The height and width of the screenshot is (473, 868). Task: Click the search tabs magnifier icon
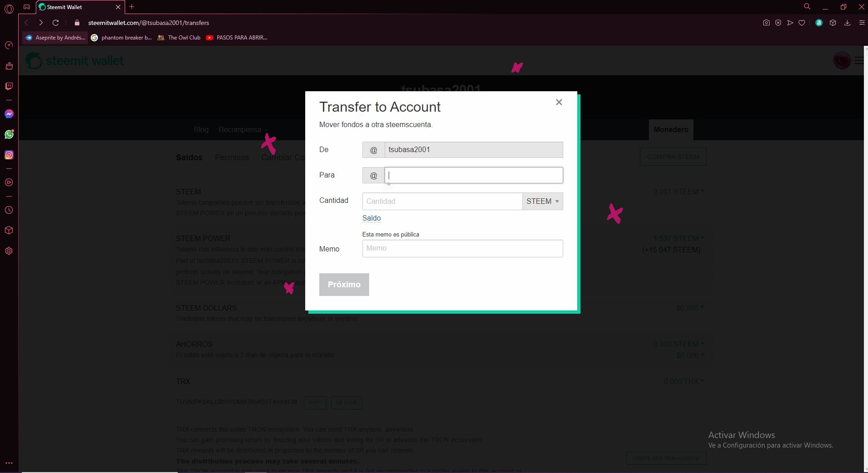pos(807,7)
